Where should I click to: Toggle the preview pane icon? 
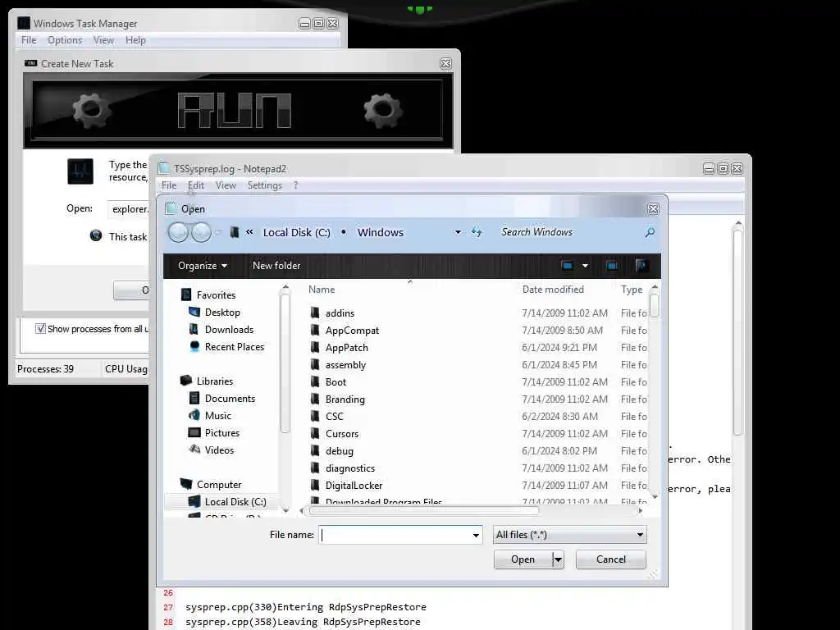click(x=612, y=266)
